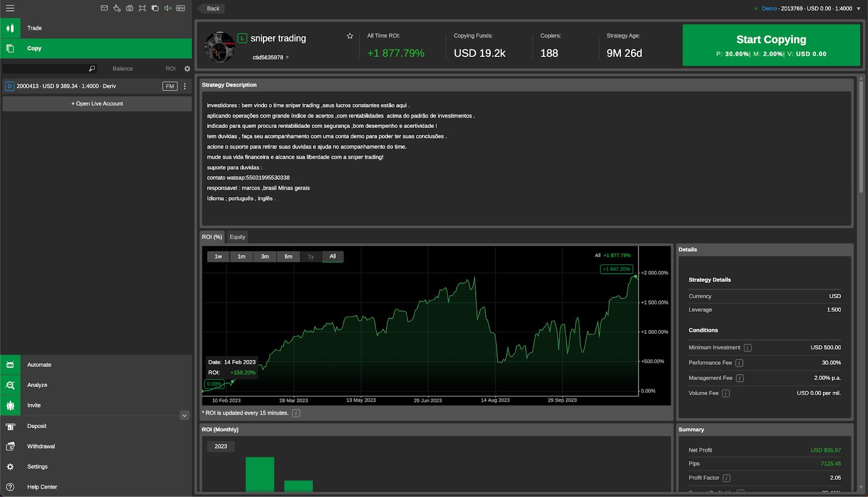
Task: Open the account dropdown at top right
Action: point(859,8)
